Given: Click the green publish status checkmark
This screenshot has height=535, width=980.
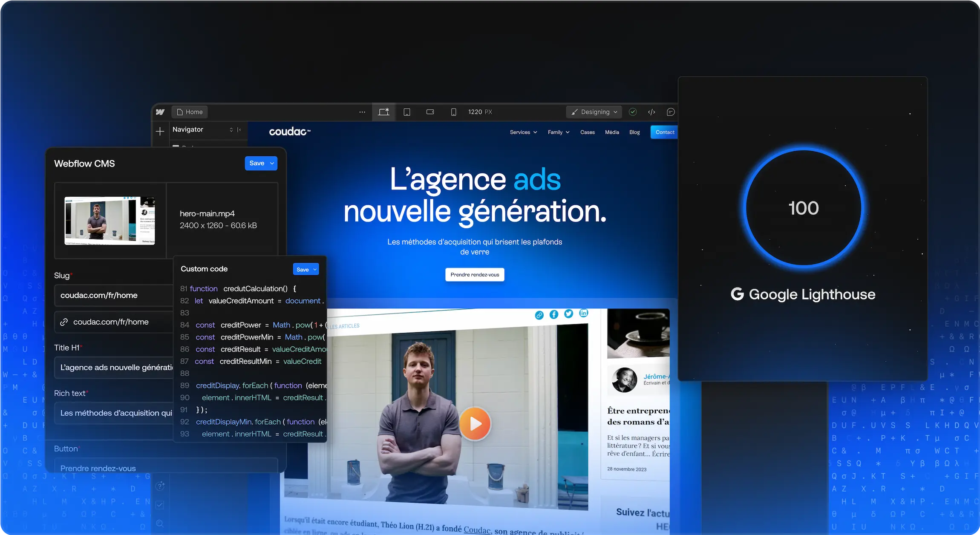Looking at the screenshot, I should coord(633,112).
